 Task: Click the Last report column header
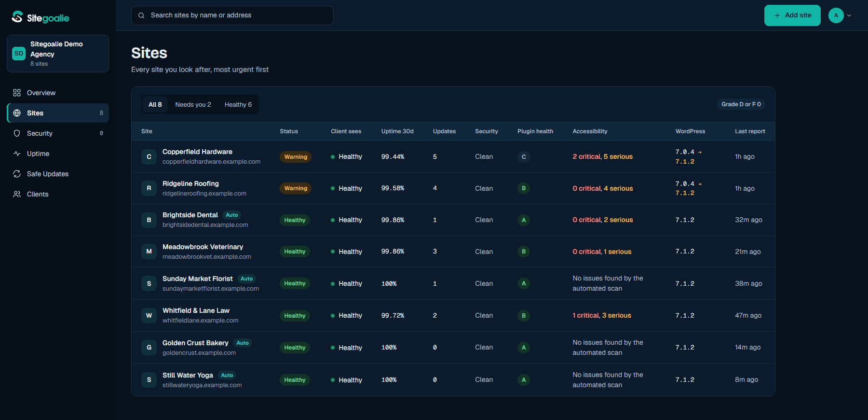tap(750, 131)
